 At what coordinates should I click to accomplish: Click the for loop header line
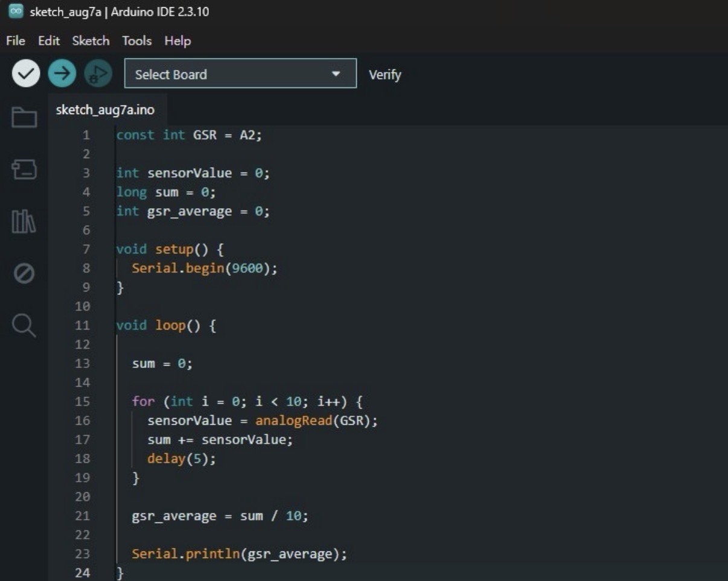pyautogui.click(x=247, y=402)
